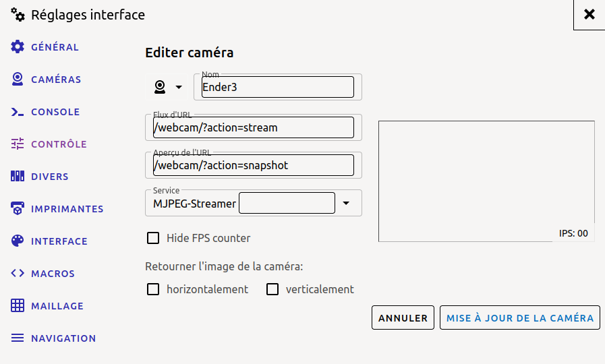Viewport: 605px width, 364px height.
Task: Expand the Service MJPEG-Streamer dropdown arrow
Action: (x=346, y=203)
